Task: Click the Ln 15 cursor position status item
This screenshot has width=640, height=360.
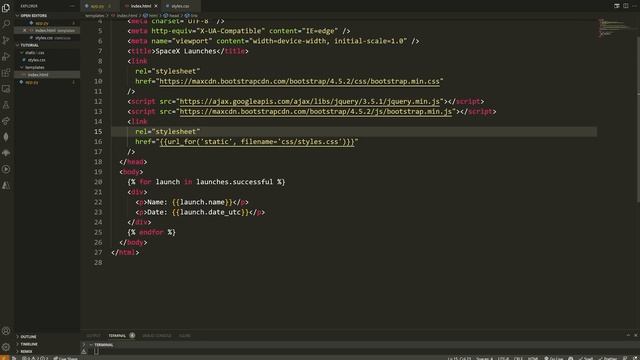Action: (x=460, y=358)
